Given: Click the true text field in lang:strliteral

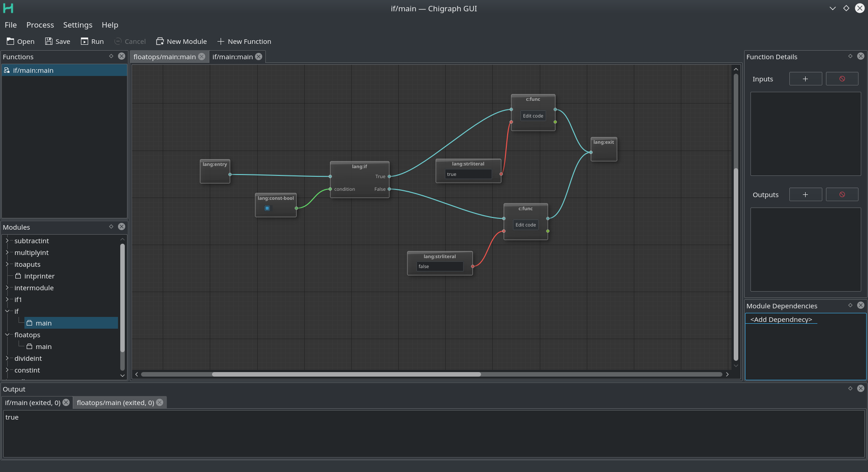Looking at the screenshot, I should 468,174.
